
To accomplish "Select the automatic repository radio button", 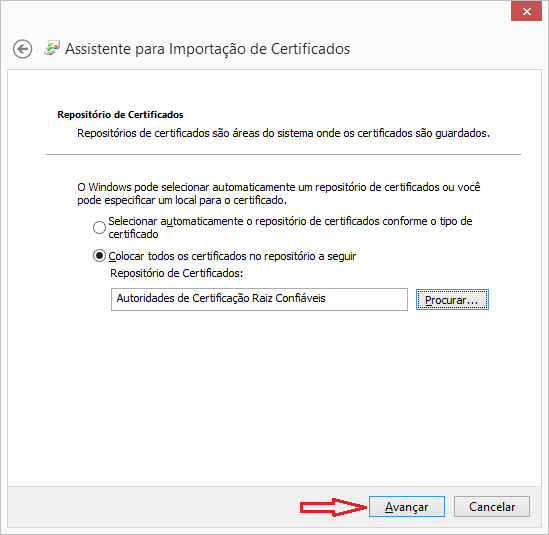I will point(99,227).
